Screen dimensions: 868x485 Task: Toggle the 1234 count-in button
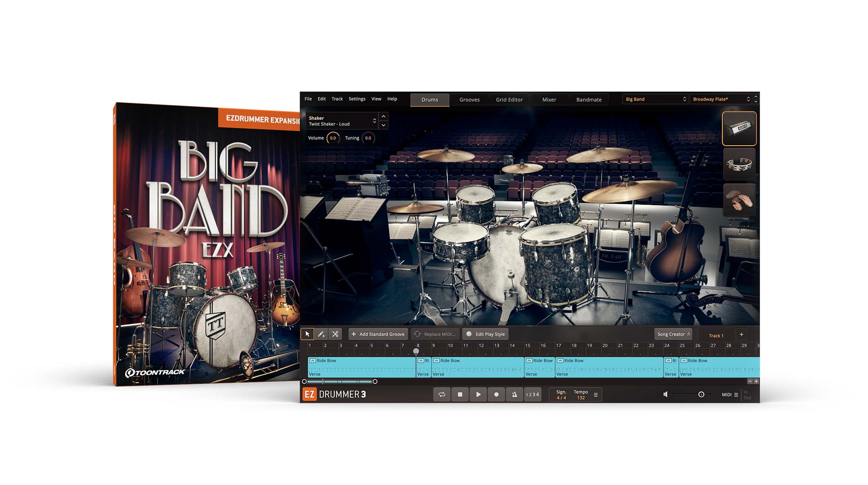(532, 394)
